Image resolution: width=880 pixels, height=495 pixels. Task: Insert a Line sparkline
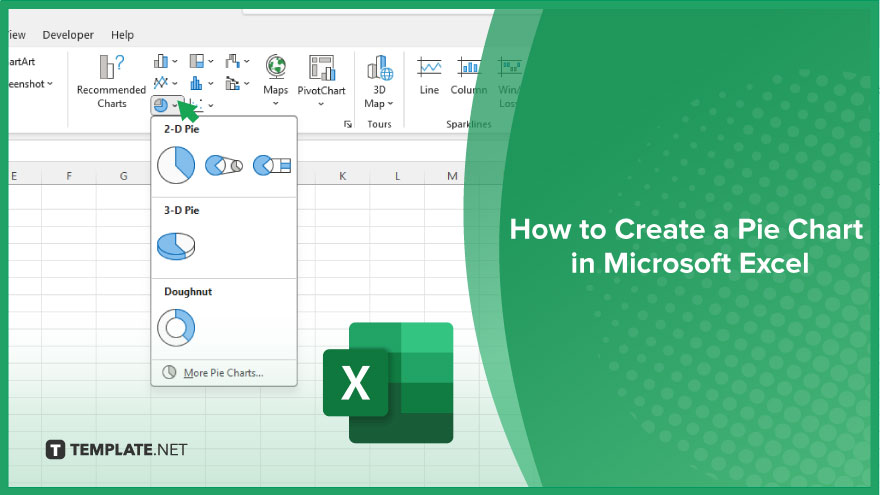pyautogui.click(x=429, y=76)
